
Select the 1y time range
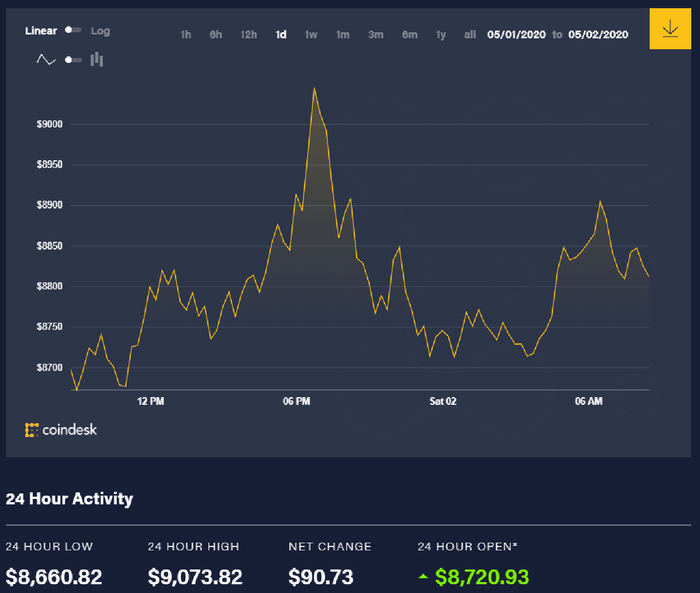(441, 35)
